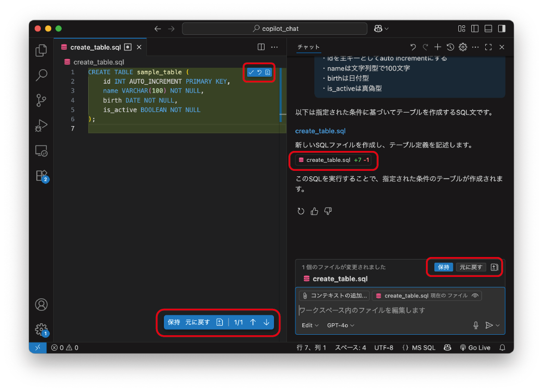Click コンテキストの追加... attach button

pos(334,296)
